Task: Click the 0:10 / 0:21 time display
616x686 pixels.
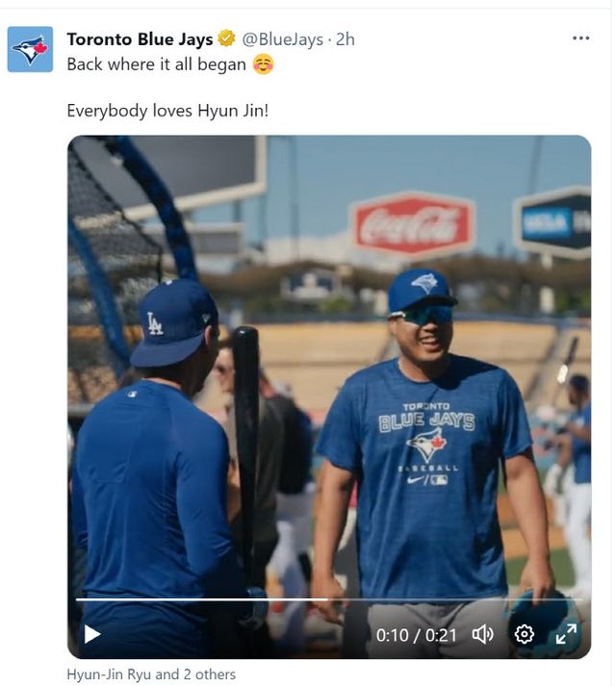Action: point(416,634)
